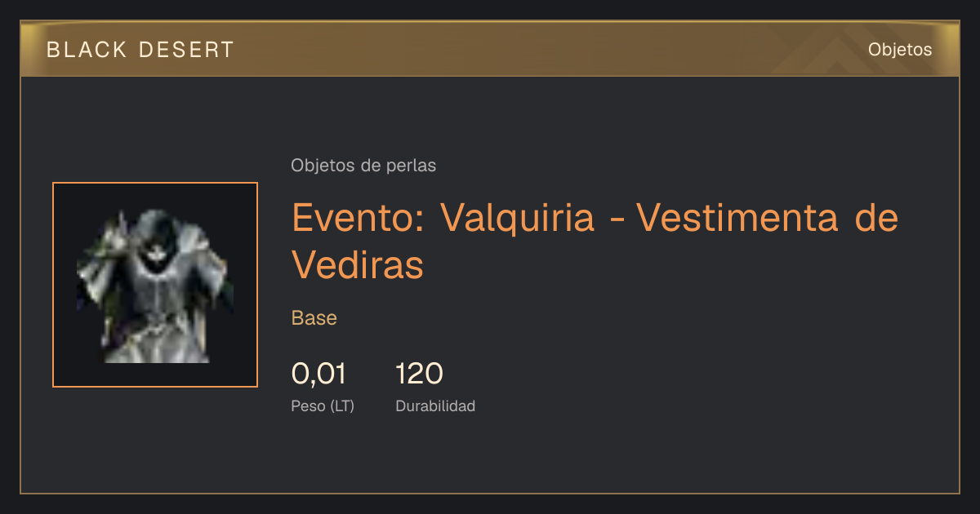Select the Objetos menu item

pyautogui.click(x=900, y=49)
